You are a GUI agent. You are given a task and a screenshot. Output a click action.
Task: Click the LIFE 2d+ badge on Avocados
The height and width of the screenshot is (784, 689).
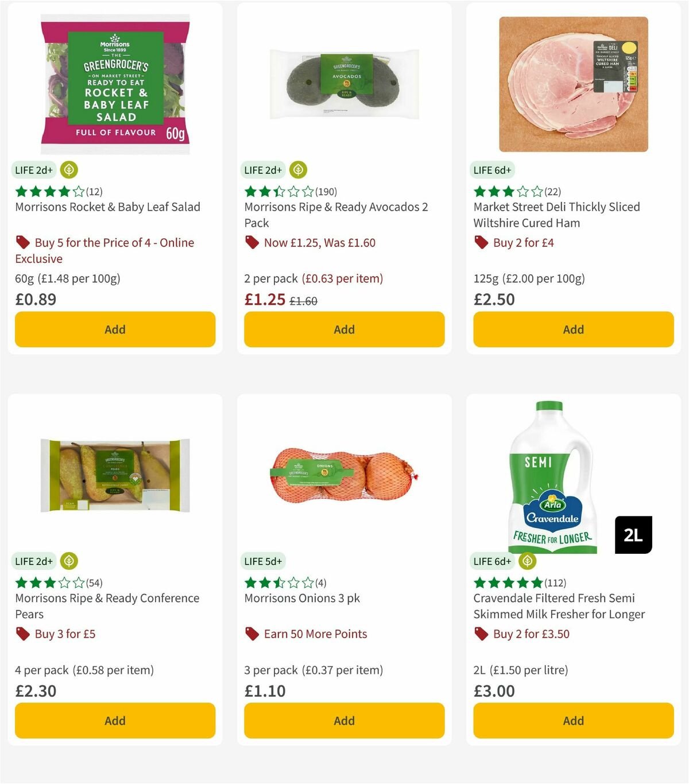263,170
